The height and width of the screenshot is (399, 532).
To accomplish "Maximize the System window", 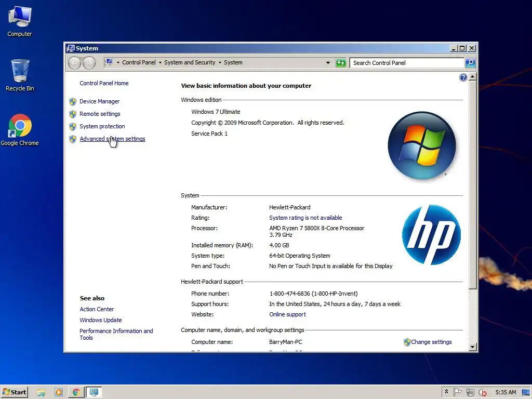I will [x=462, y=48].
